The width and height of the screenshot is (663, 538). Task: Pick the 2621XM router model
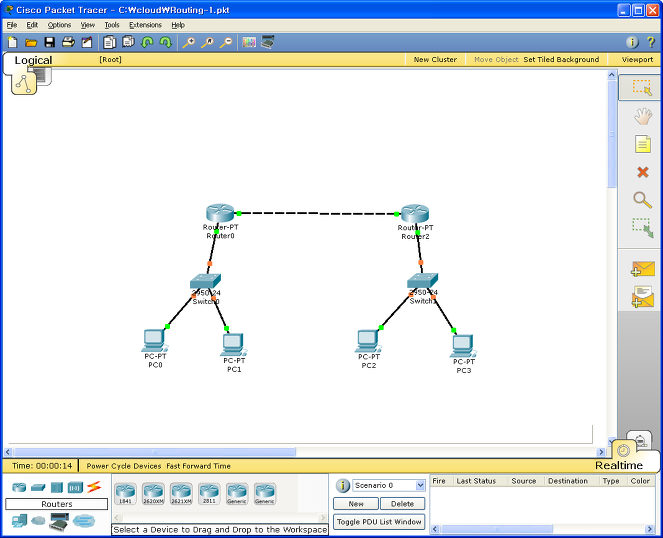(181, 494)
